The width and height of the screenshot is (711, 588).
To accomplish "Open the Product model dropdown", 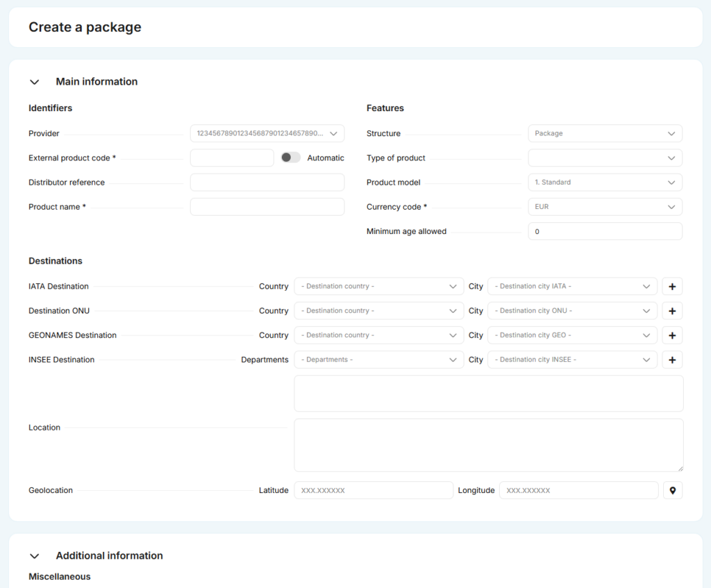I will coord(605,183).
